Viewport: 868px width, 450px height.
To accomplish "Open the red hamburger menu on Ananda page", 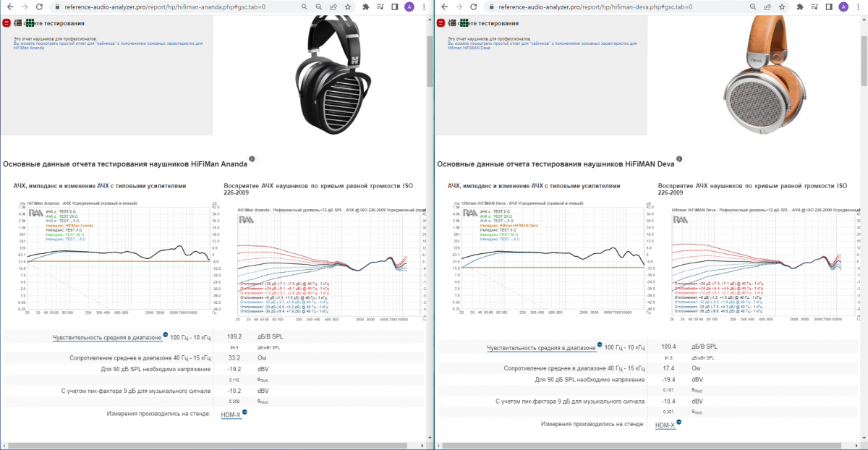I will click(7, 23).
